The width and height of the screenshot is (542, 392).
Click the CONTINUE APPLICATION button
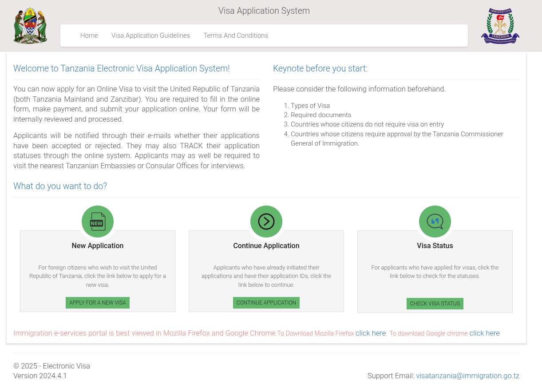point(266,303)
